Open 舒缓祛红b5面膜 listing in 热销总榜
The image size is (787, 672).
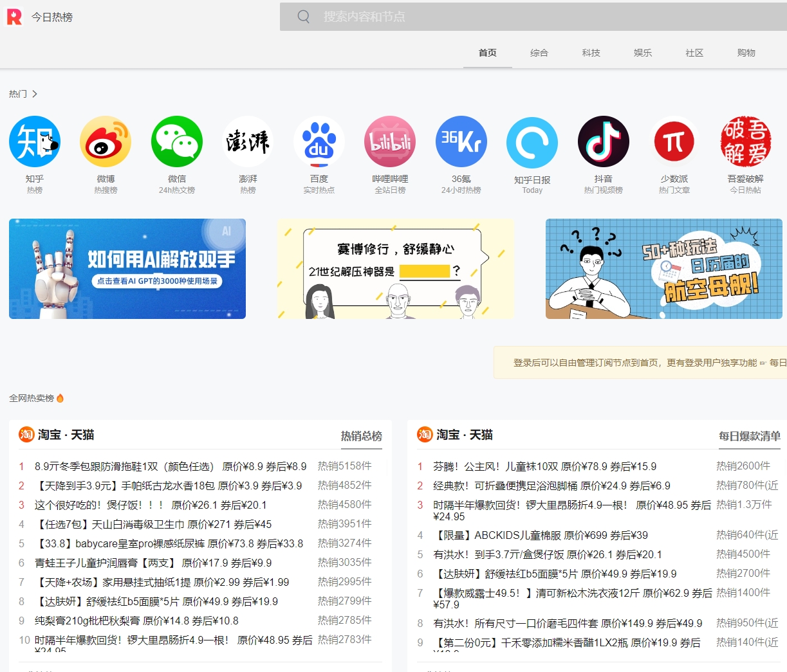[156, 601]
